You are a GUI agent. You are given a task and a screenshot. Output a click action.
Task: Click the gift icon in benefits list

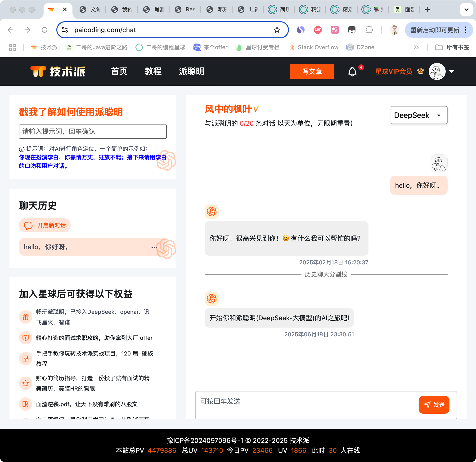(x=26, y=317)
